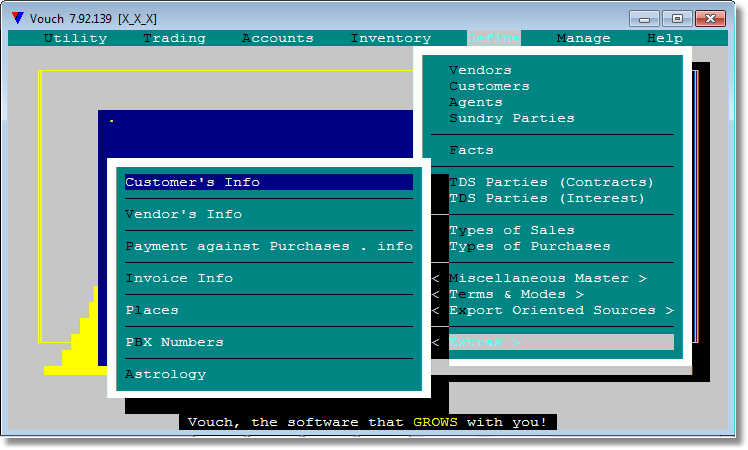
Task: Open the Manage menu
Action: click(x=583, y=38)
